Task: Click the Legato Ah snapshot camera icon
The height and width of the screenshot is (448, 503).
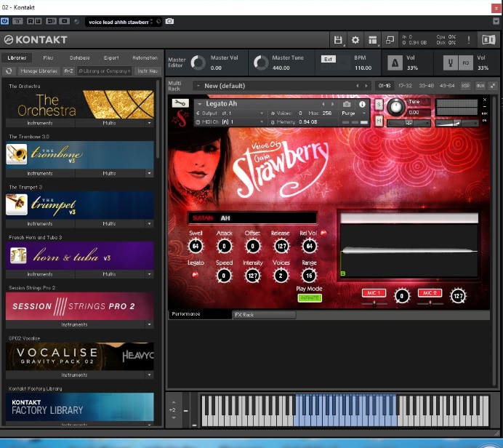Action: (x=347, y=104)
